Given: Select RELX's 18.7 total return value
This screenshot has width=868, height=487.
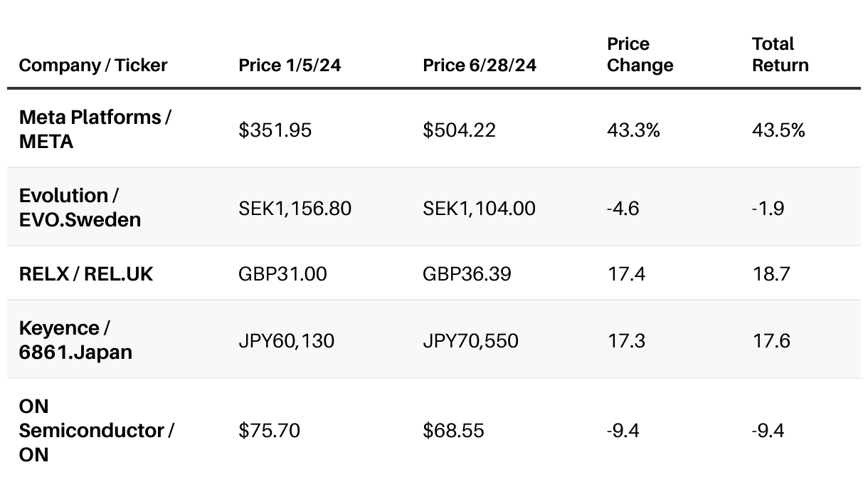Looking at the screenshot, I should coord(771,273).
